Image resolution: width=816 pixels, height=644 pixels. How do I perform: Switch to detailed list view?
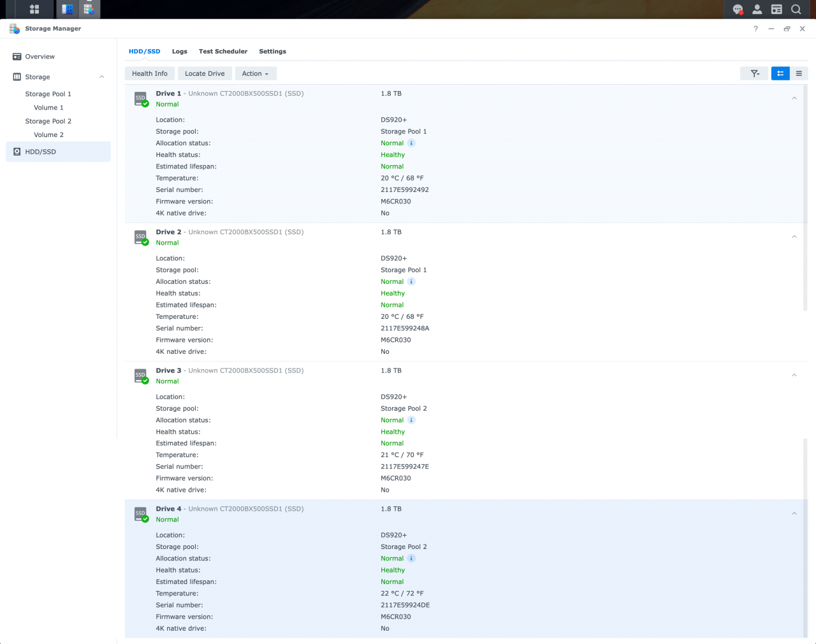coord(780,73)
